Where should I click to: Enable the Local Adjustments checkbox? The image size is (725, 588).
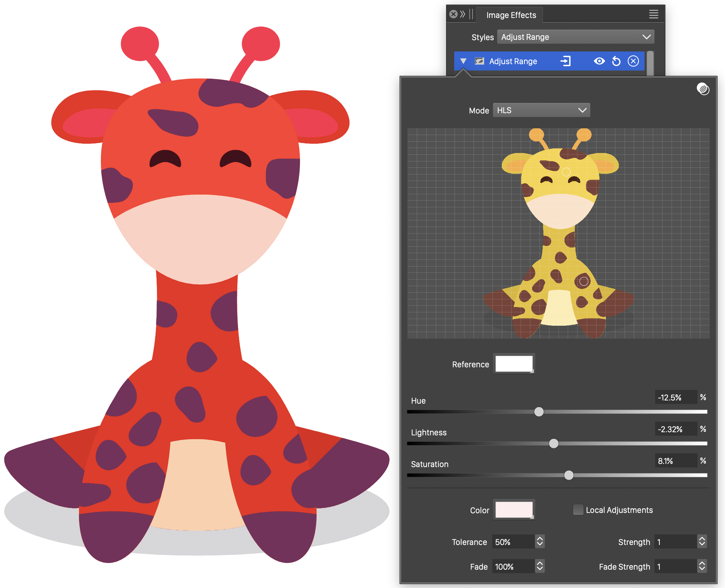point(578,510)
